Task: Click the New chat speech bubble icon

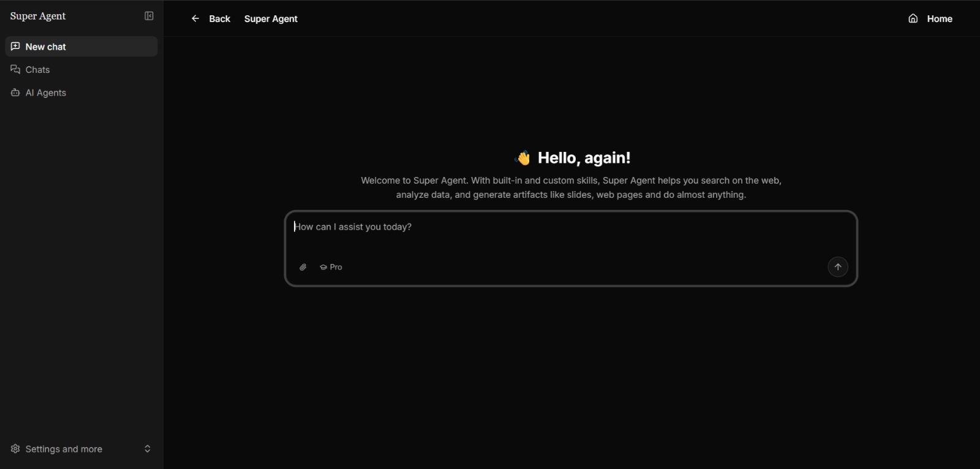Action: pos(15,47)
